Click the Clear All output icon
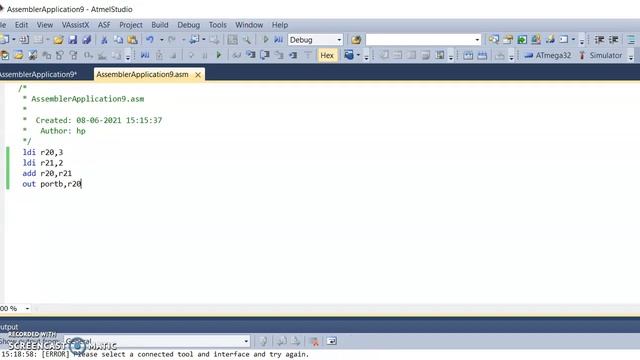 pyautogui.click(x=314, y=341)
